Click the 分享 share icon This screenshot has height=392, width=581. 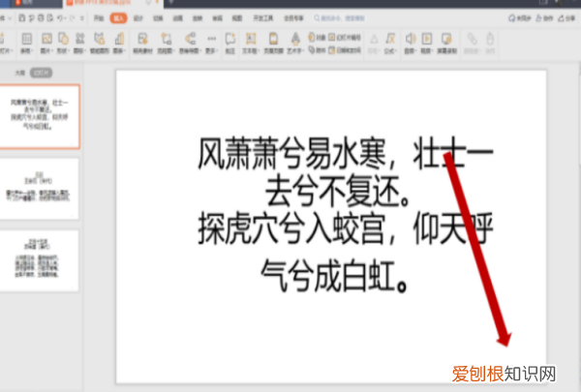pyautogui.click(x=566, y=18)
